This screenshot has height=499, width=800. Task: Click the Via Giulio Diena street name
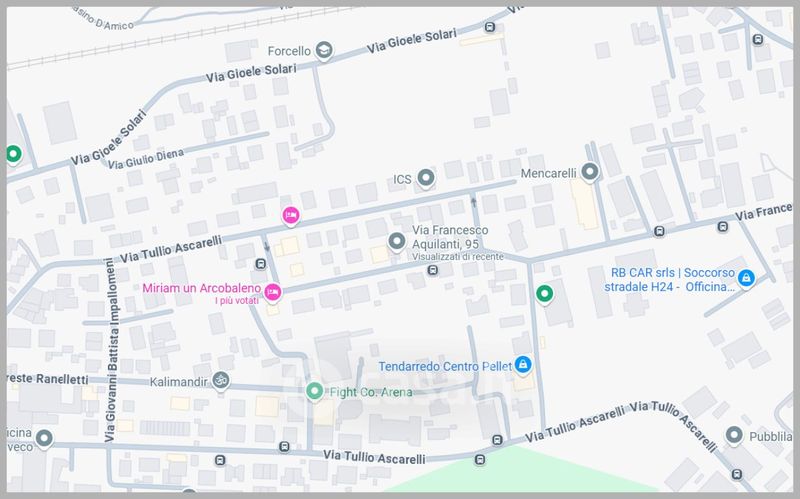[145, 159]
